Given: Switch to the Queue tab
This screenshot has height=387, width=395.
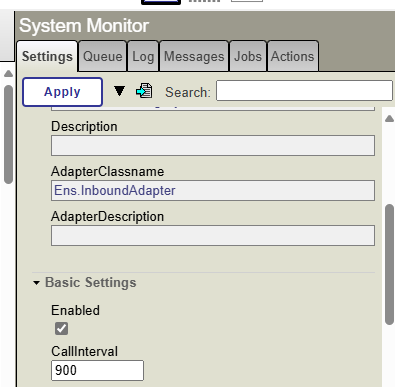Looking at the screenshot, I should 103,56.
